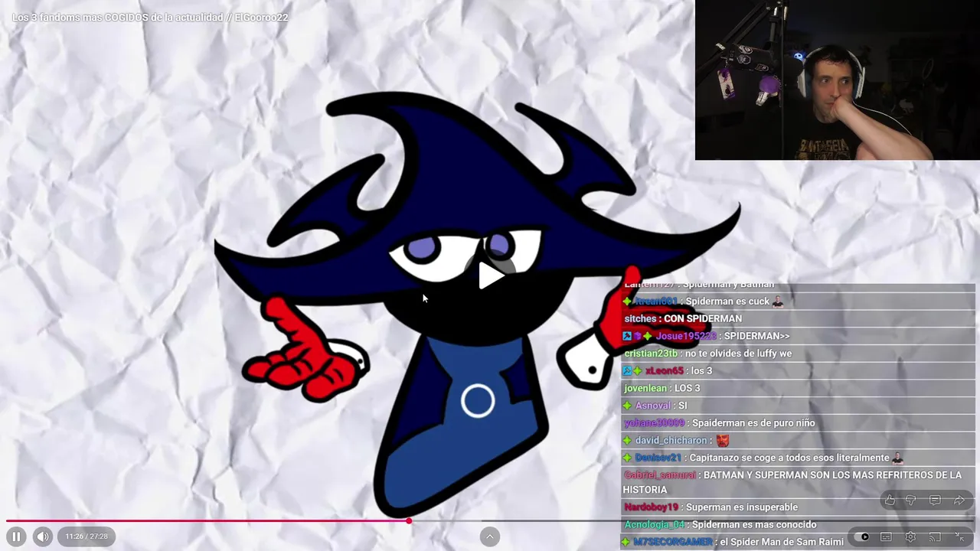Toggle the autoplay switch
The height and width of the screenshot is (551, 980).
(x=861, y=537)
